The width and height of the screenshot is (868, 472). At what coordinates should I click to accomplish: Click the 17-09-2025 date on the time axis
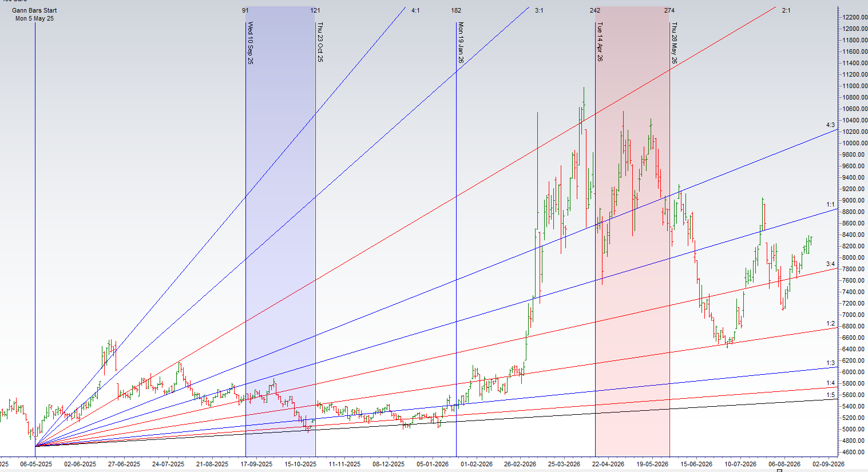point(256,464)
